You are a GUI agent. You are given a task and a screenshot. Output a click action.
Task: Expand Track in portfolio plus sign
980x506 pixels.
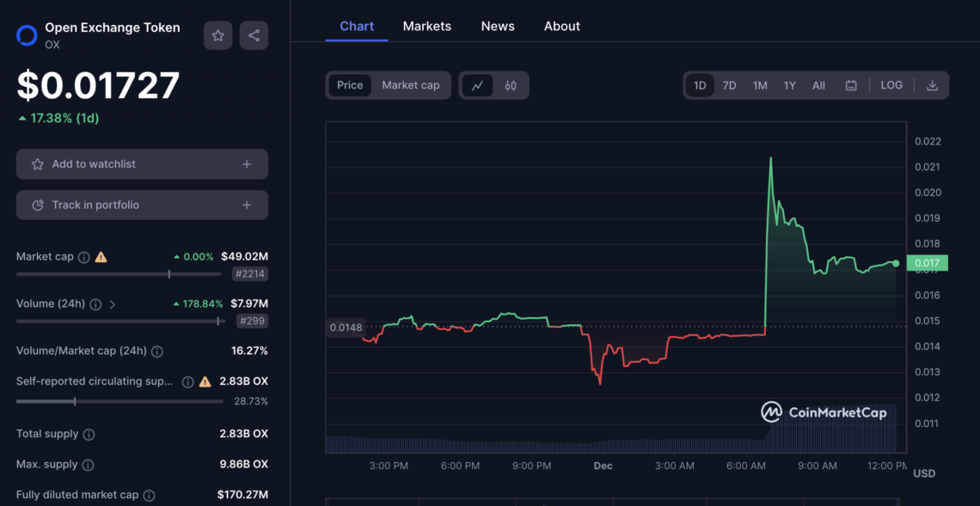tap(247, 205)
